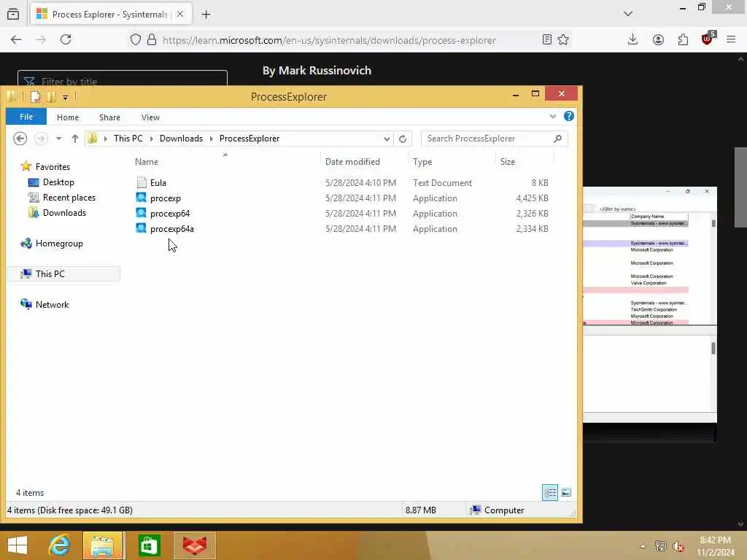Open the View ribbon tab
Screen dimensions: 747x560
pos(150,117)
